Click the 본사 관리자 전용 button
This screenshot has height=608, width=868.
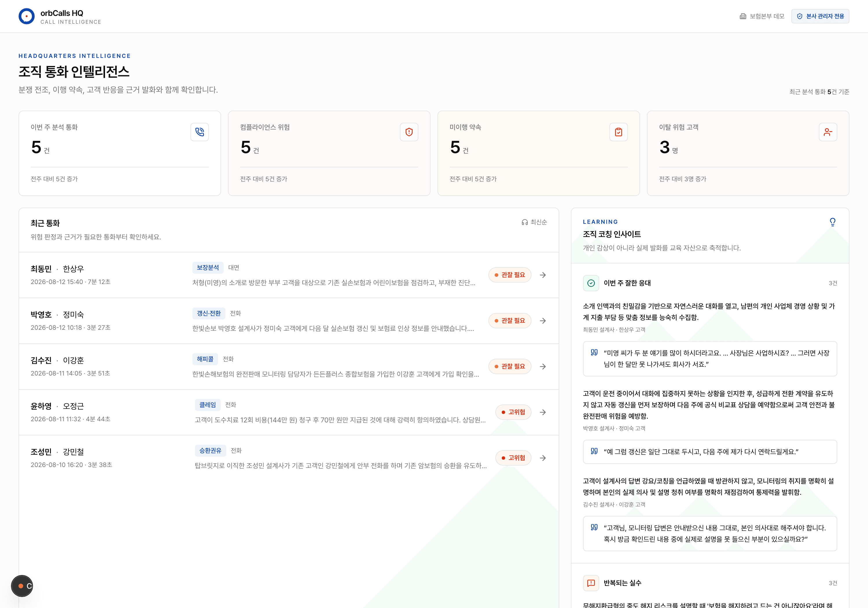pyautogui.click(x=820, y=16)
